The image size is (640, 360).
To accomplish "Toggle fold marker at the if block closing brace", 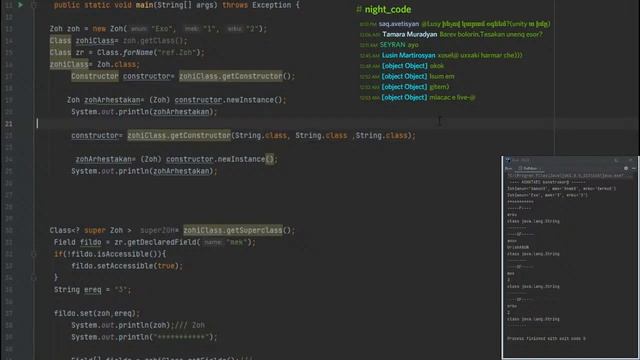I will pyautogui.click(x=34, y=278).
